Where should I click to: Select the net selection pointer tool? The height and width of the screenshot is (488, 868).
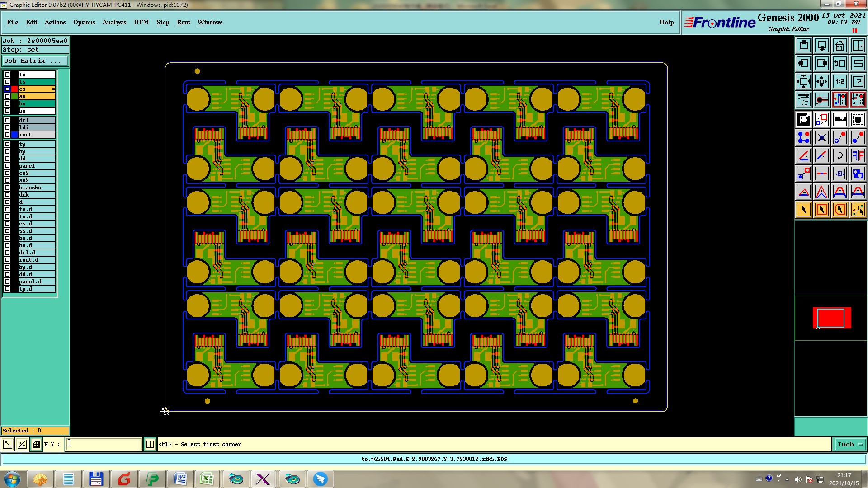tap(858, 210)
